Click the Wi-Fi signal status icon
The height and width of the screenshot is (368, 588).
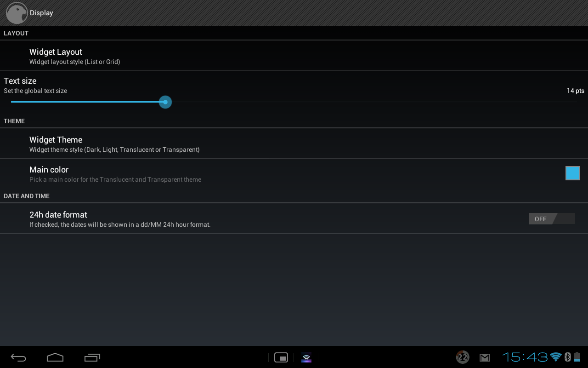point(556,357)
